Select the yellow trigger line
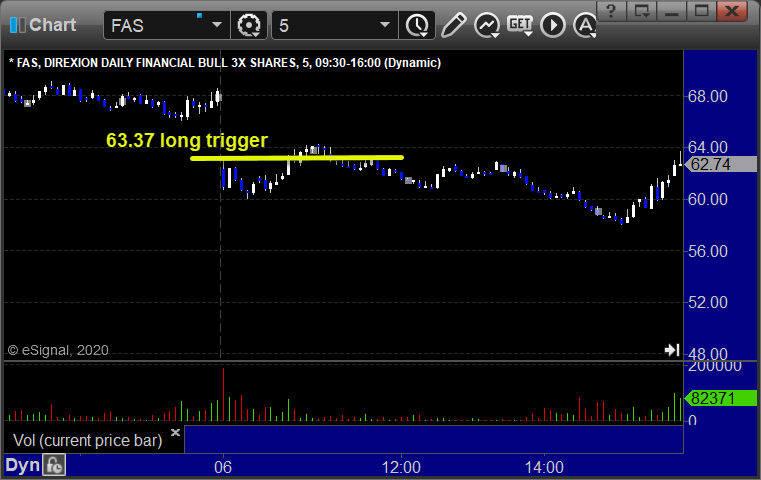This screenshot has width=761, height=480. click(297, 158)
